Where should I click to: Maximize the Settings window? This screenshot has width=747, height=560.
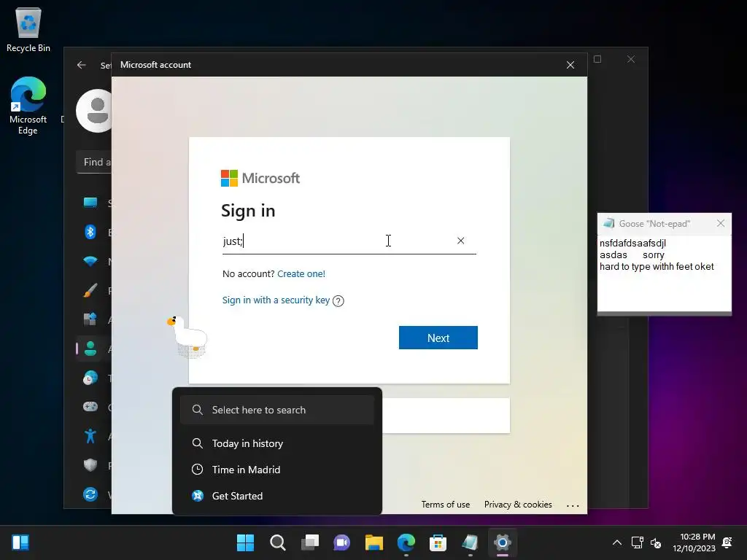click(597, 59)
